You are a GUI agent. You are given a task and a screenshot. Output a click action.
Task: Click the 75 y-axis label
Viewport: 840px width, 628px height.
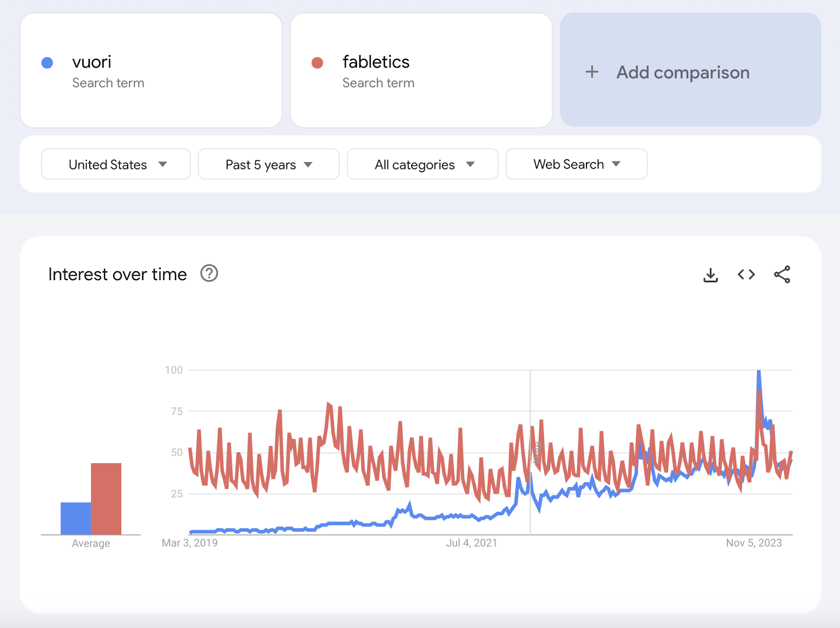pyautogui.click(x=177, y=411)
